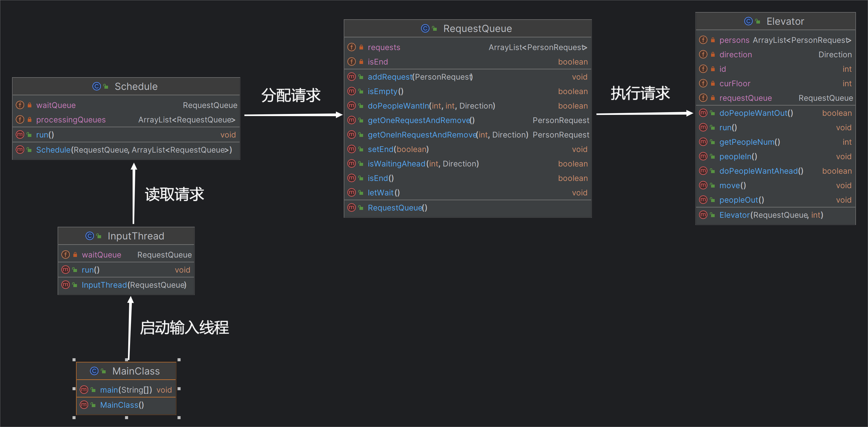
Task: Click the 读取请求 label text
Action: pyautogui.click(x=174, y=194)
